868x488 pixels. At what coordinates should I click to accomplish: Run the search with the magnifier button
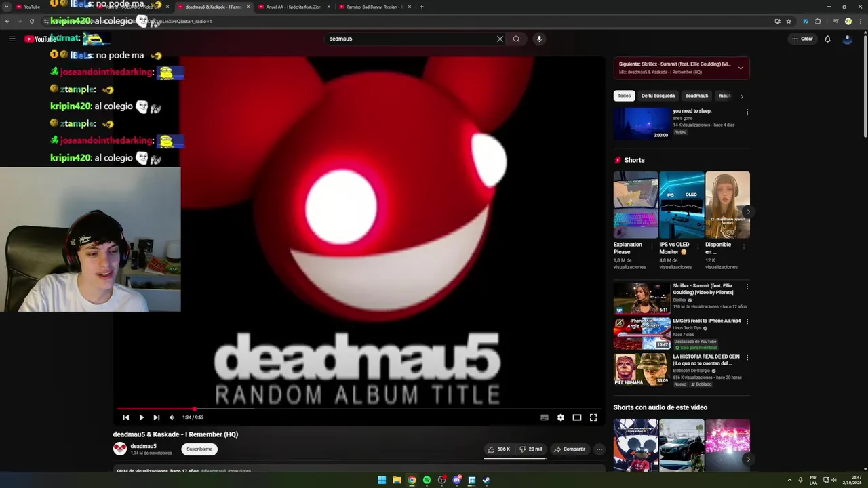pos(516,39)
